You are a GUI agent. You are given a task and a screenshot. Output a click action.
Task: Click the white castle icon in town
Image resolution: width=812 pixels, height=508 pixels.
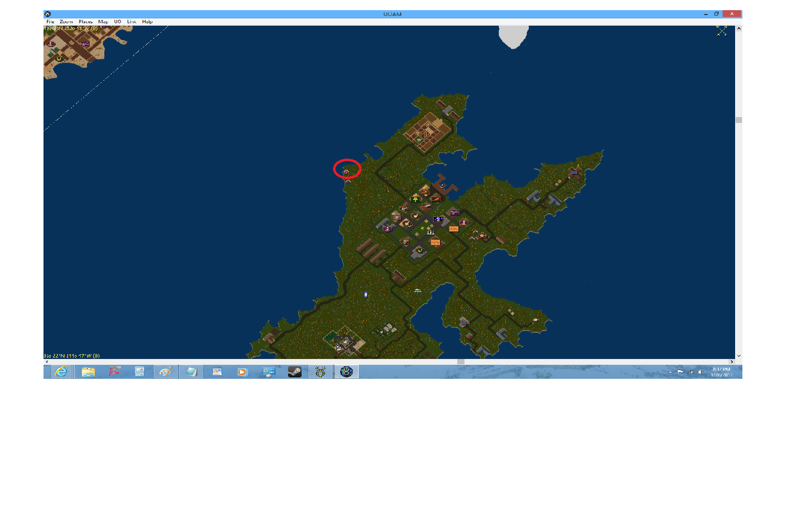[431, 233]
